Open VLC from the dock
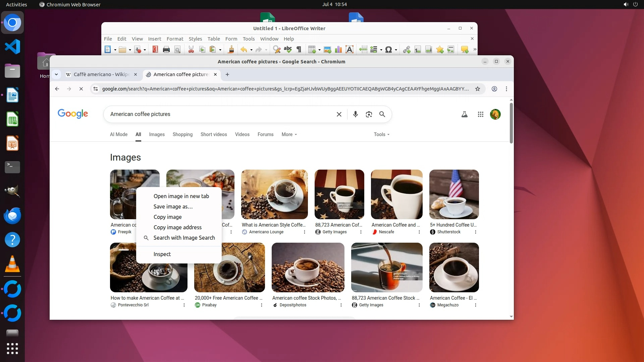Viewport: 644px width, 362px height. [x=12, y=264]
